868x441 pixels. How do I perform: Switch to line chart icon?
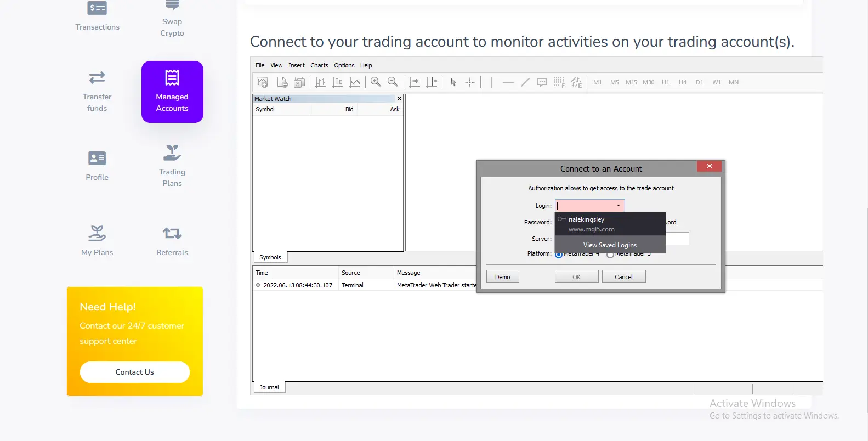(x=355, y=82)
